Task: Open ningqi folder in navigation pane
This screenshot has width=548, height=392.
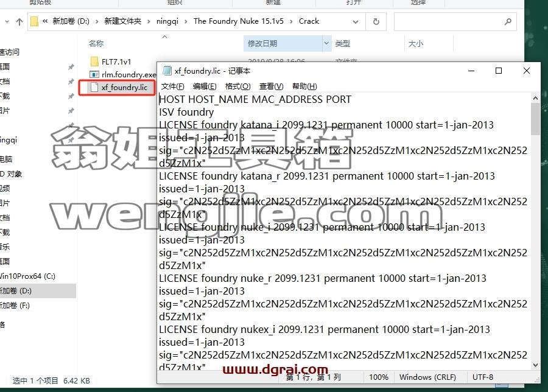Action: [x=9, y=140]
